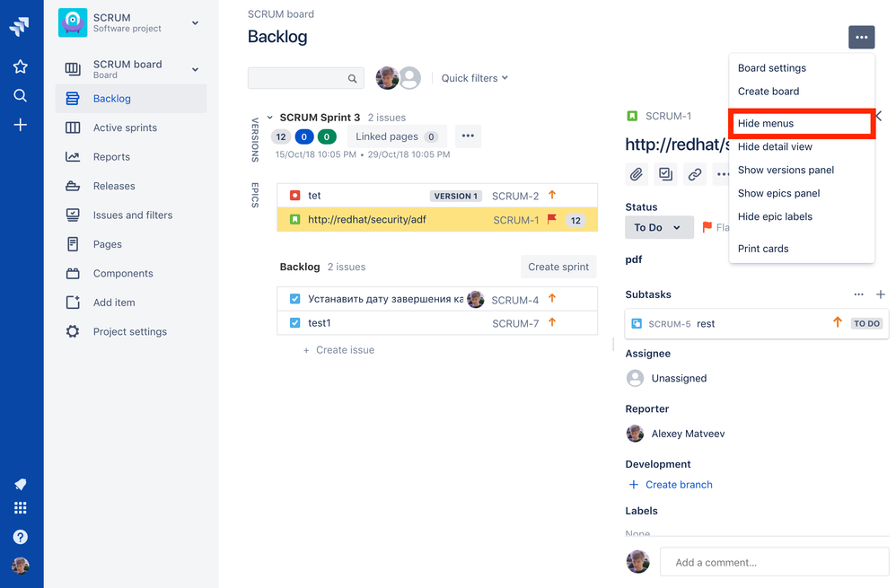The width and height of the screenshot is (896, 588).
Task: Open Project settings in the sidebar
Action: (131, 331)
